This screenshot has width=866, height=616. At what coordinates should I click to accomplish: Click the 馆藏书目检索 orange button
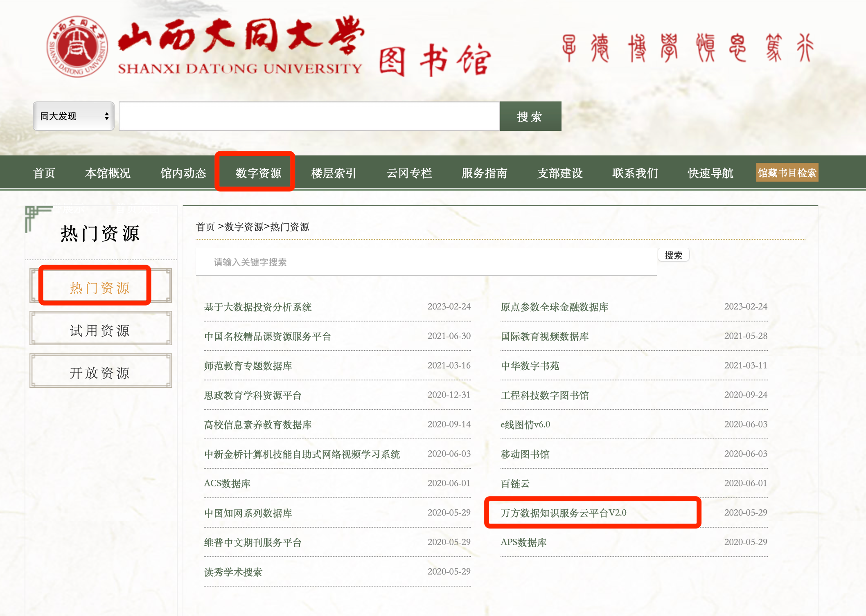[x=787, y=173]
